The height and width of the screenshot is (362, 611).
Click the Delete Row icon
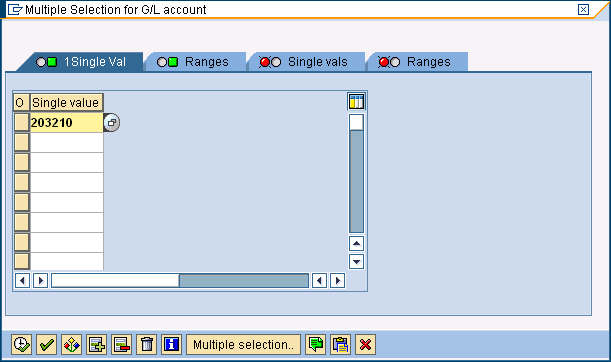(x=121, y=344)
